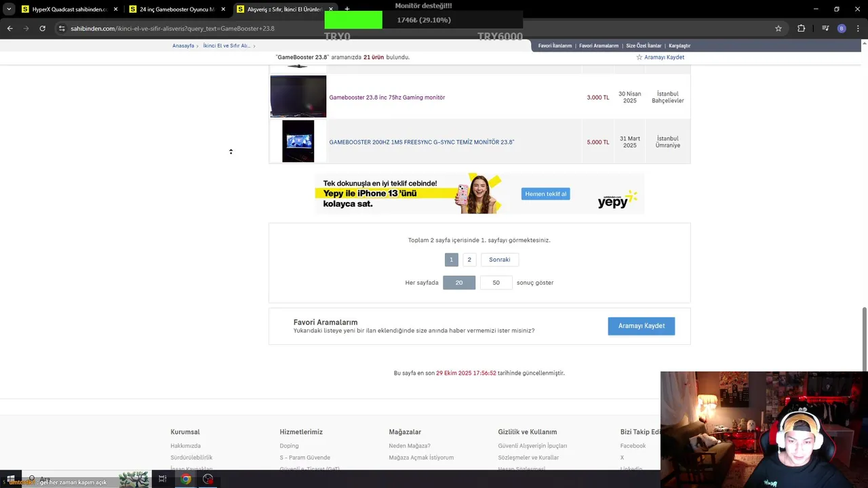This screenshot has height=488, width=868.
Task: Open the Windows Start menu
Action: (10, 479)
